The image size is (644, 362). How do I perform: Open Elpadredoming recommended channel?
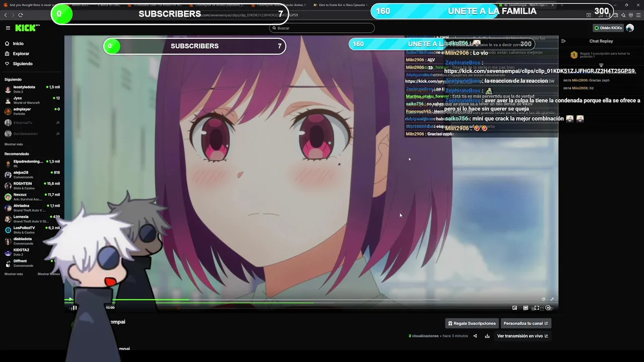coord(32,163)
